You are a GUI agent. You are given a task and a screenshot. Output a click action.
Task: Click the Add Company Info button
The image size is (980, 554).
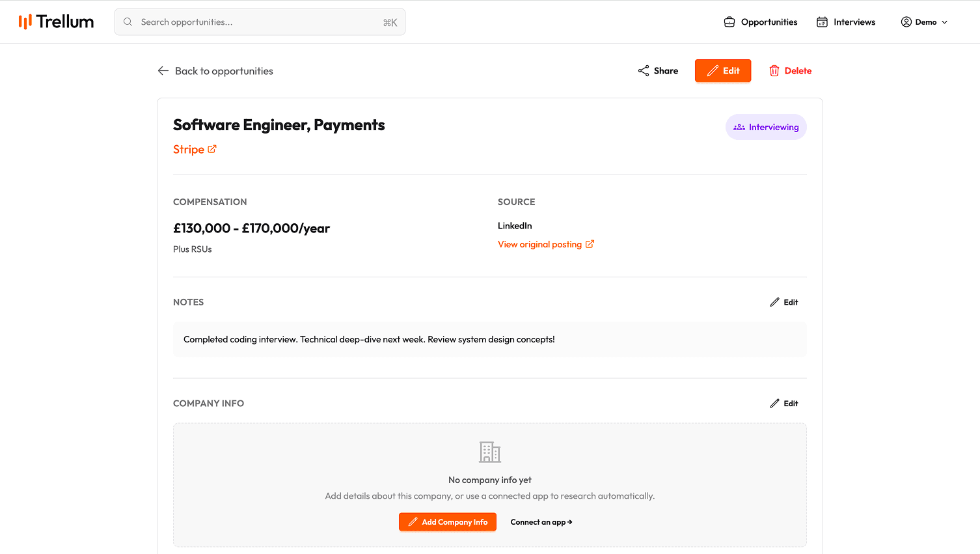pyautogui.click(x=448, y=522)
